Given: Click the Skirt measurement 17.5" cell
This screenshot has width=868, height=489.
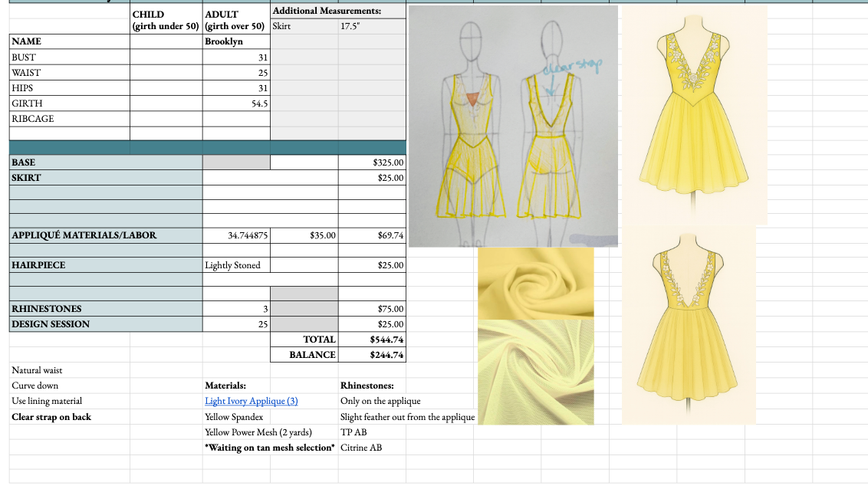Looking at the screenshot, I should tap(371, 26).
